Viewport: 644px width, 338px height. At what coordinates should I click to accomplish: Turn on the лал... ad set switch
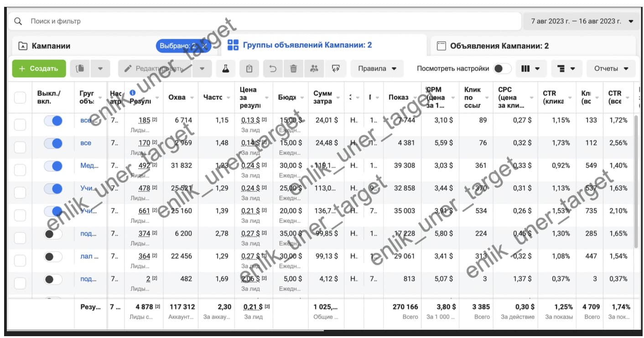click(x=53, y=257)
